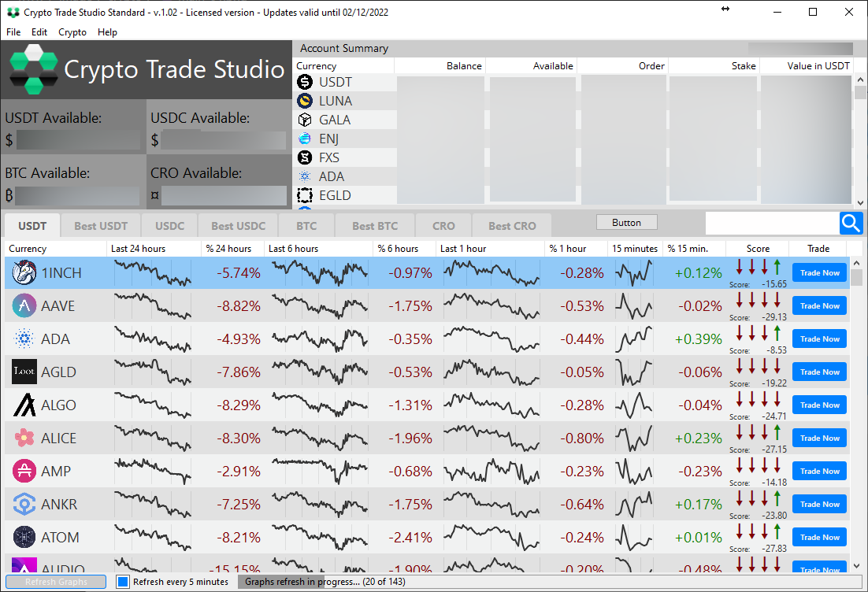Click the magnifier search icon button
Viewport: 868px width, 592px height.
click(x=851, y=224)
